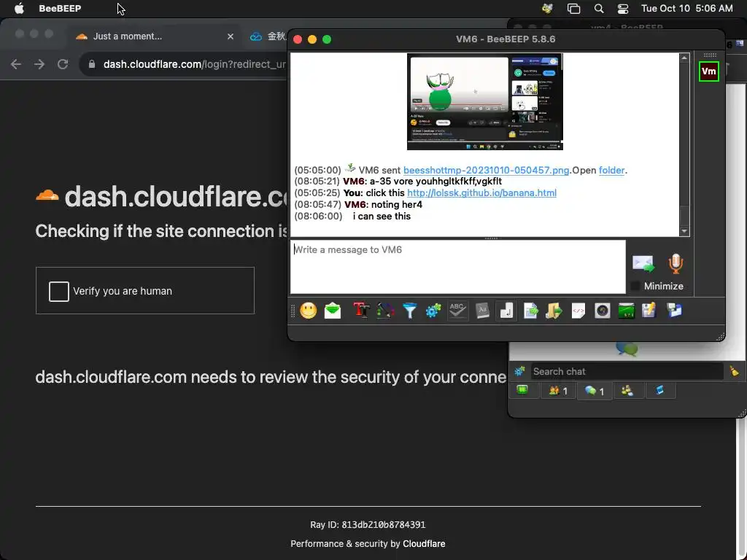Screen dimensions: 747x560
Task: Click the BeeBEEP bee icon in menu bar
Action: click(x=547, y=9)
